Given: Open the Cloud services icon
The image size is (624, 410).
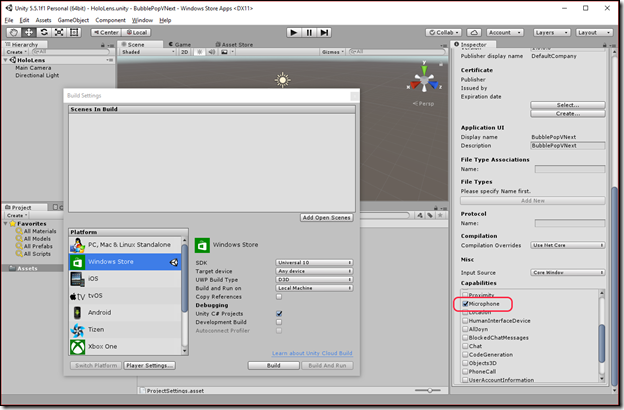Looking at the screenshot, I should point(474,33).
